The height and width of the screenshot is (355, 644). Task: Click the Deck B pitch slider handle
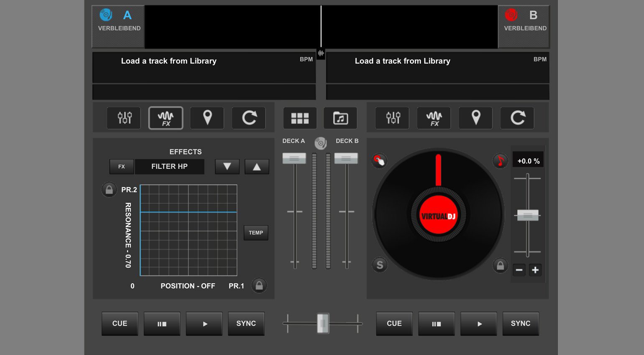[x=528, y=215]
